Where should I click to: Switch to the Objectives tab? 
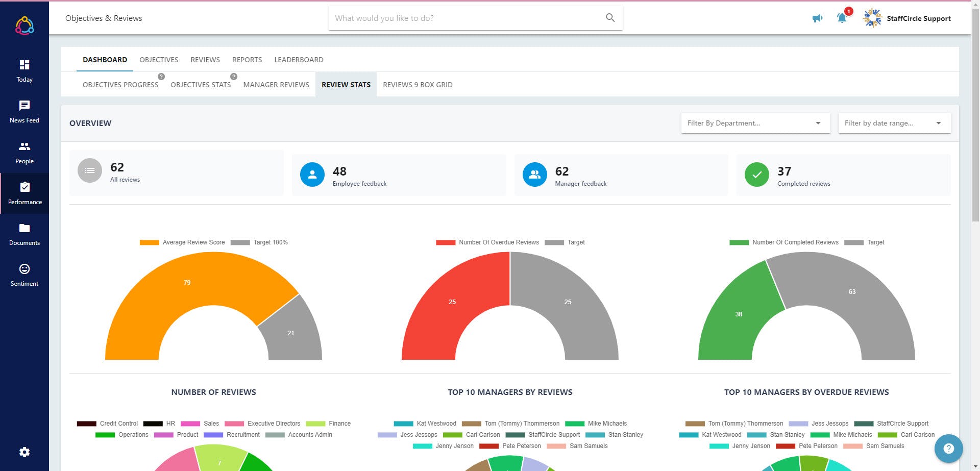(x=159, y=60)
